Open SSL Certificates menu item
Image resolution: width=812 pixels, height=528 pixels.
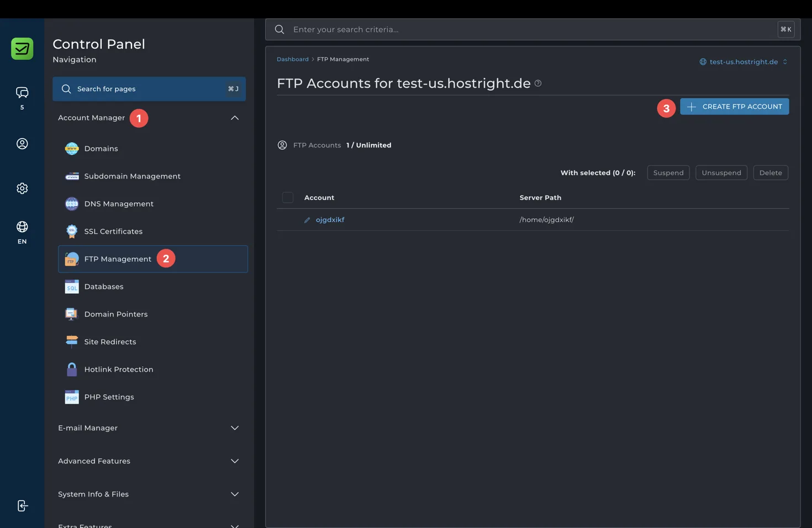point(153,231)
